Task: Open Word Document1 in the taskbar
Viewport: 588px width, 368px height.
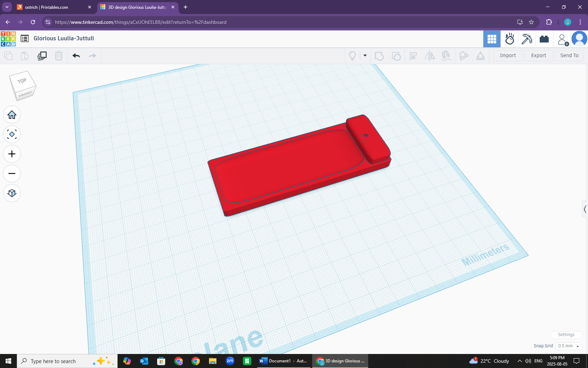Action: [284, 361]
